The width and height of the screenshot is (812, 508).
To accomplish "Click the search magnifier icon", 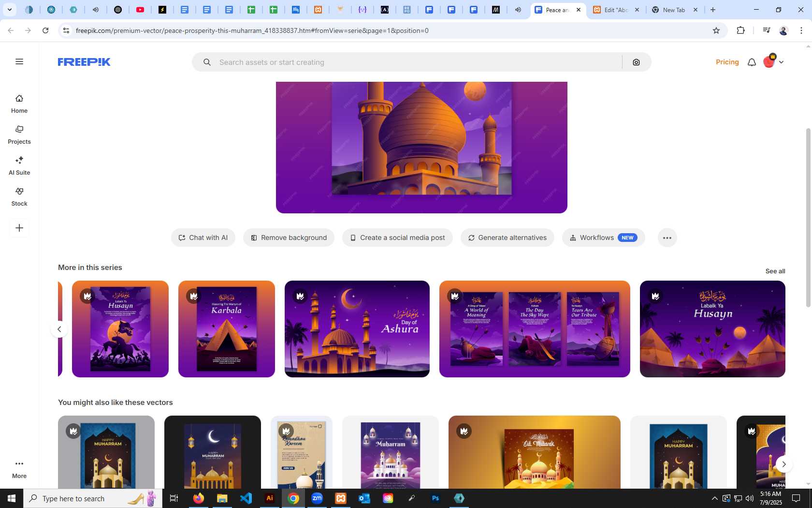I will coord(207,62).
